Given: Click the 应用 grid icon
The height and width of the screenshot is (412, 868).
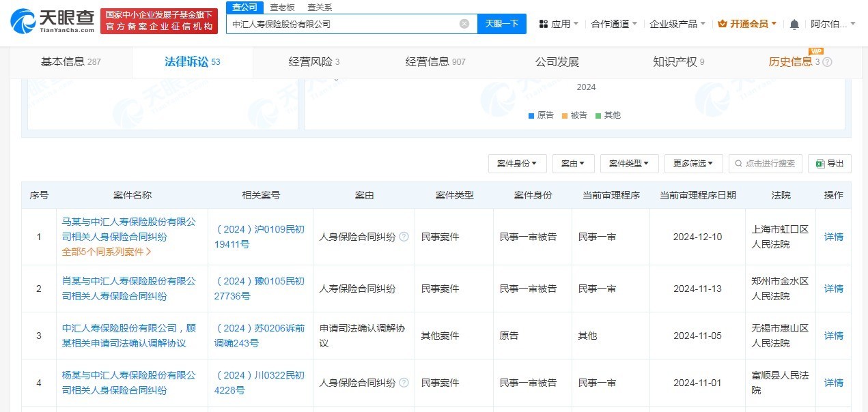Looking at the screenshot, I should tap(544, 24).
